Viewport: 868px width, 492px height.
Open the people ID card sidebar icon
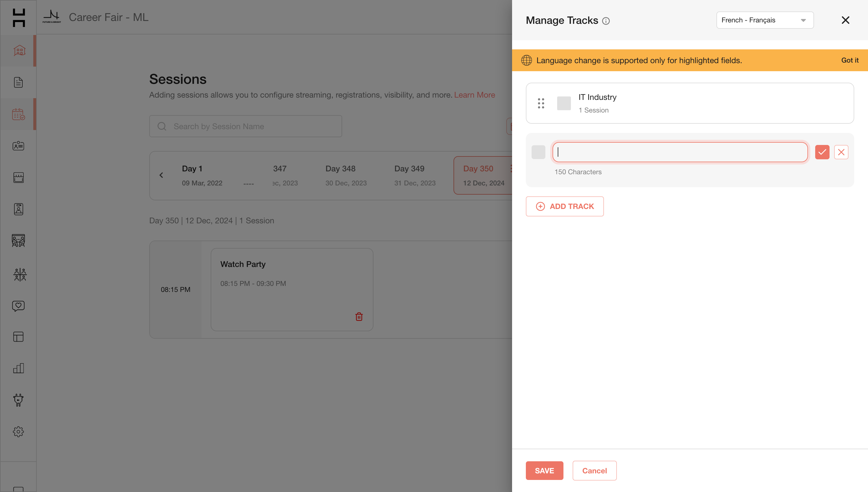(19, 146)
